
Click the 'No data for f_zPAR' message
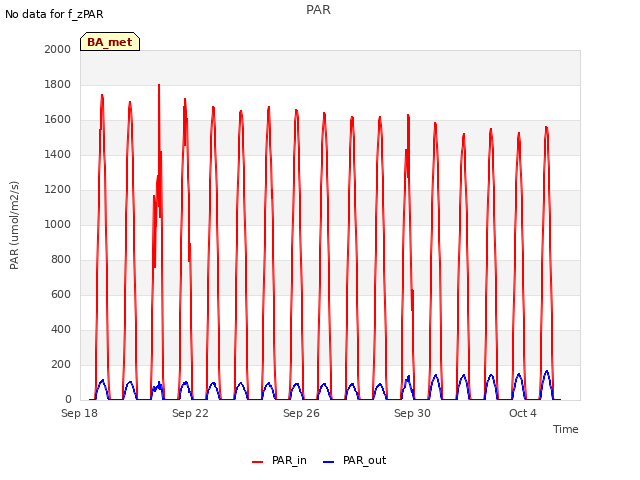coord(54,14)
